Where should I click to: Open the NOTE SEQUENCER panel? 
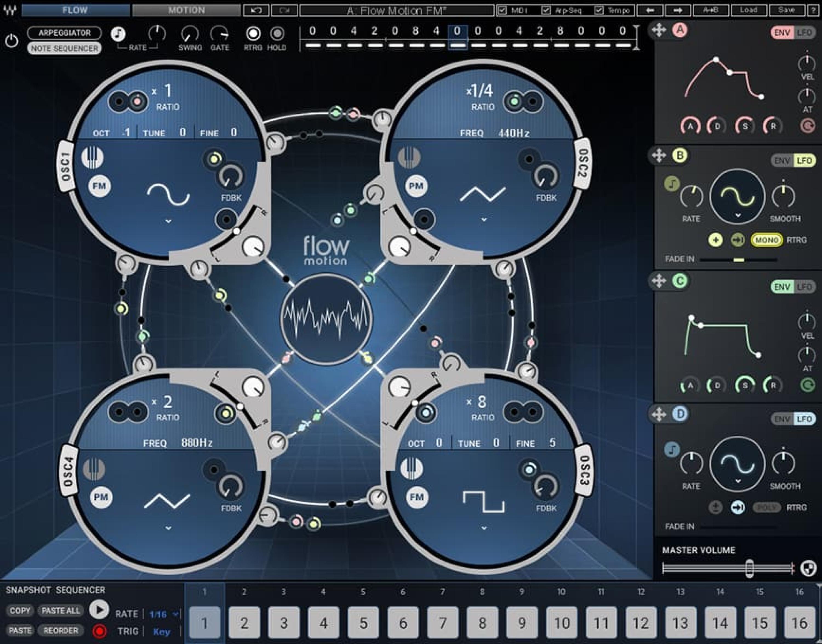[x=64, y=48]
